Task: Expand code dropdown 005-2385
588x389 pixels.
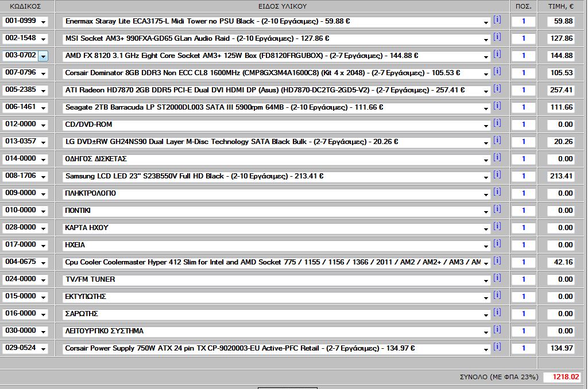Action: click(43, 91)
